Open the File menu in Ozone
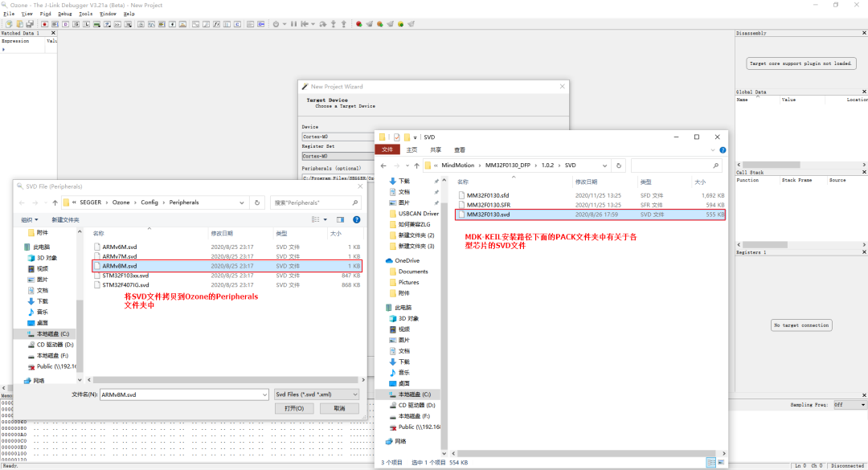This screenshot has width=868, height=470. point(9,14)
